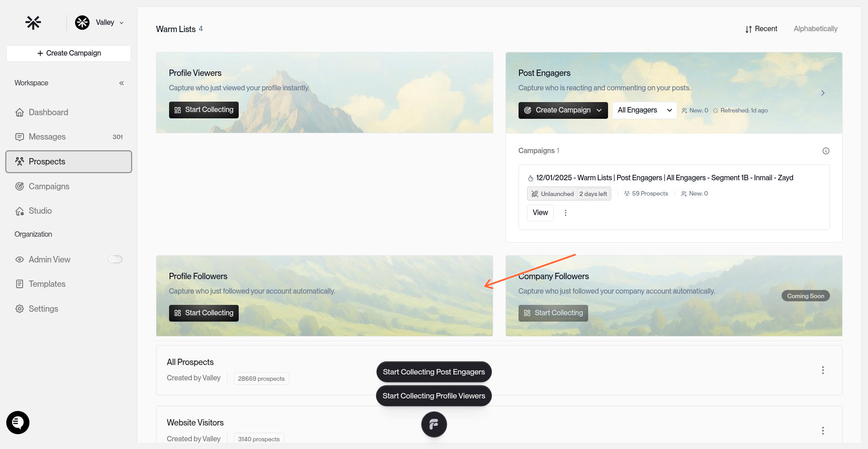The height and width of the screenshot is (449, 868).
Task: Click the round Valley workspace avatar icon
Action: (x=82, y=23)
